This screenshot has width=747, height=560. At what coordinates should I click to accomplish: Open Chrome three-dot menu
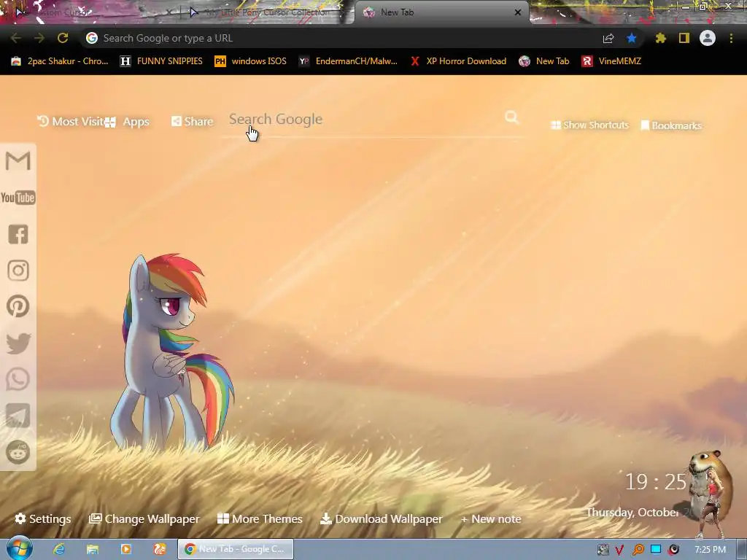(731, 38)
